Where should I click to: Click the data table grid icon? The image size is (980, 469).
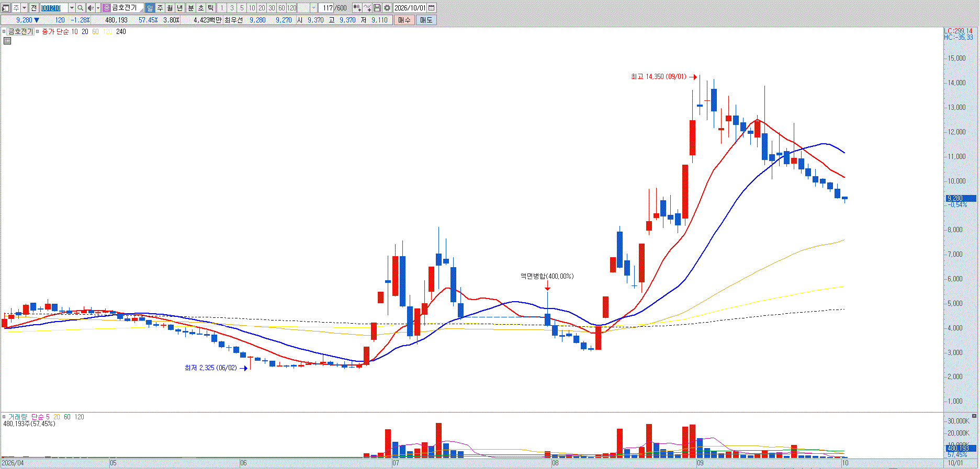[x=7, y=41]
